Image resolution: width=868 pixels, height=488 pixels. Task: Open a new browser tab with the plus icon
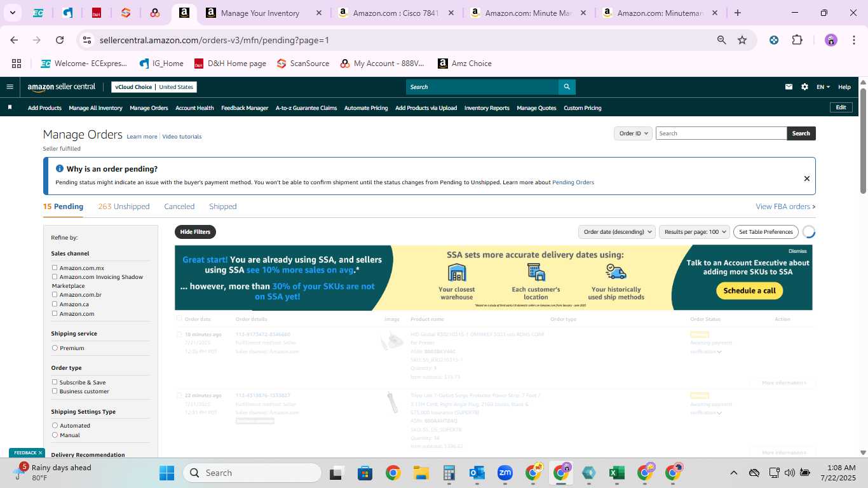point(738,13)
